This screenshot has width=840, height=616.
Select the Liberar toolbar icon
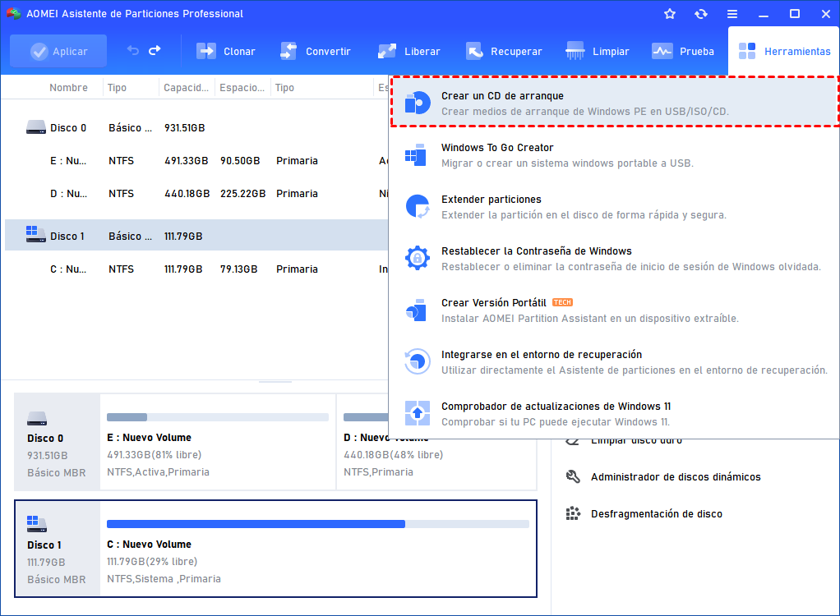click(x=387, y=51)
